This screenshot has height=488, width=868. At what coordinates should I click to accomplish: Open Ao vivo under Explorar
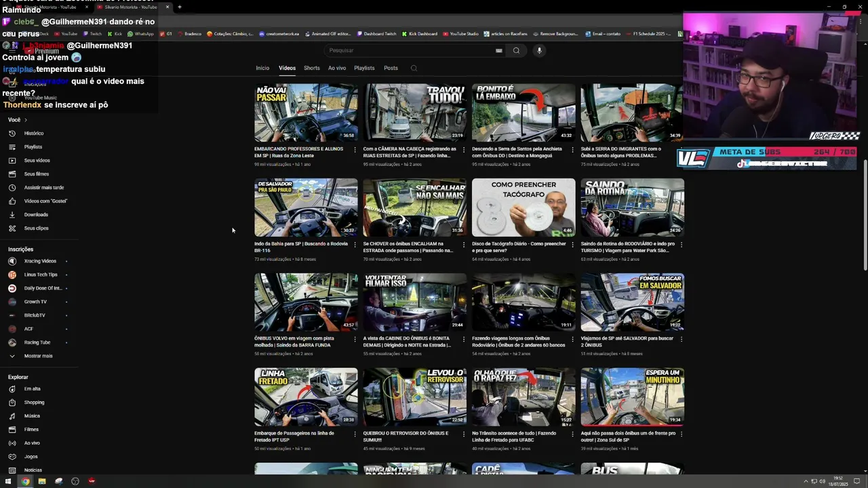(x=32, y=443)
